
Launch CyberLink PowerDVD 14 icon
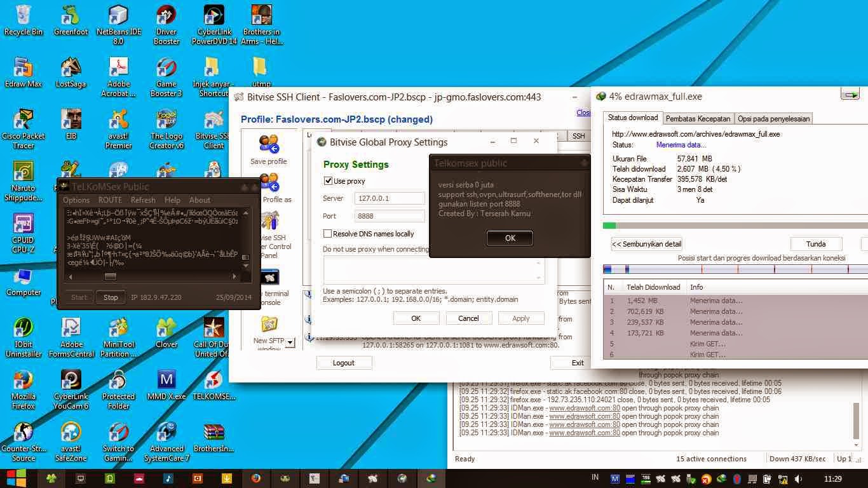pos(214,24)
